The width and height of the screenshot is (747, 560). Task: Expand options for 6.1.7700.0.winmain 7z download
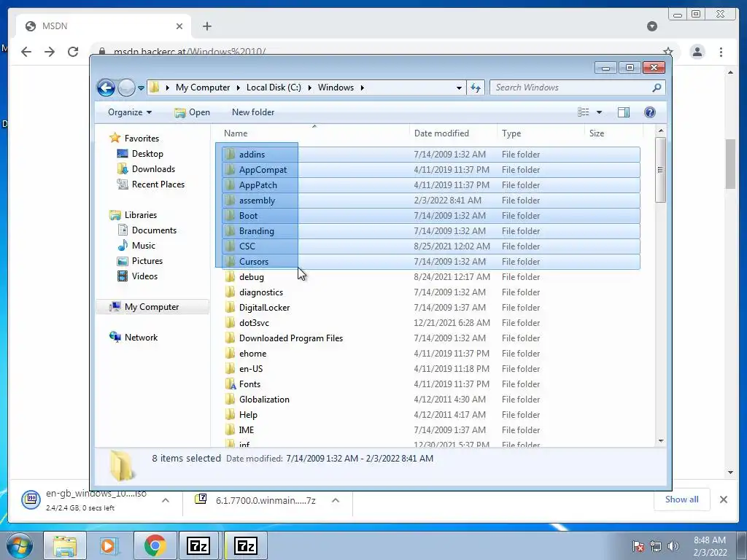336,500
